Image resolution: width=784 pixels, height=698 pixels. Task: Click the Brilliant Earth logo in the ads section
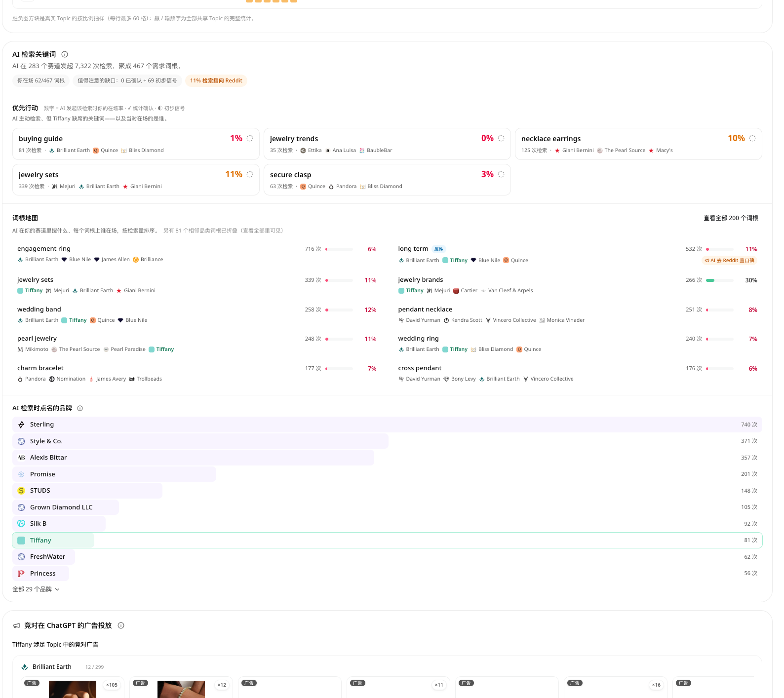pos(25,667)
